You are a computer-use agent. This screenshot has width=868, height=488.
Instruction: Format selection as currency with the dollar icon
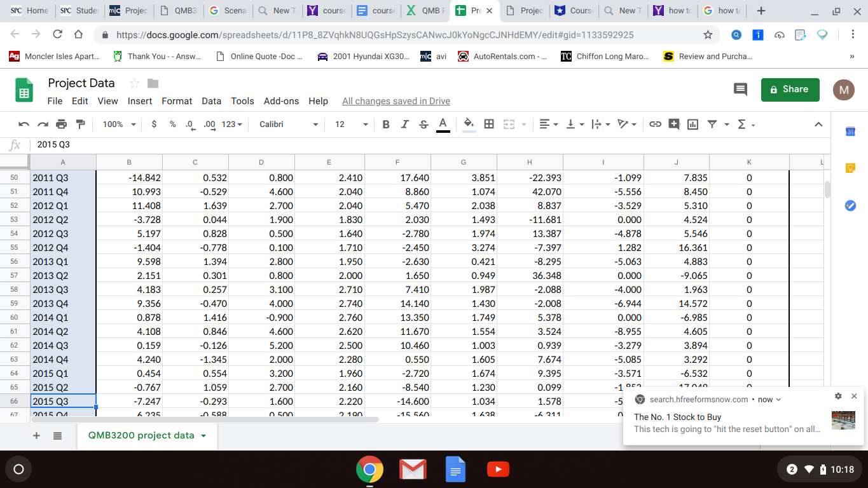pos(155,125)
